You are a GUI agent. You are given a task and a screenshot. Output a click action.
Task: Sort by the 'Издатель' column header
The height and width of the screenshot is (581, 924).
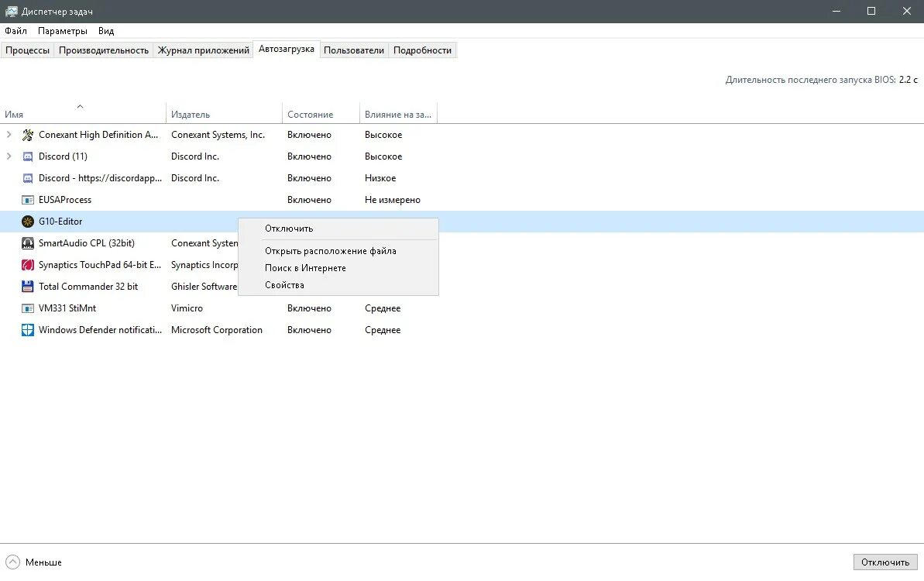click(x=225, y=112)
